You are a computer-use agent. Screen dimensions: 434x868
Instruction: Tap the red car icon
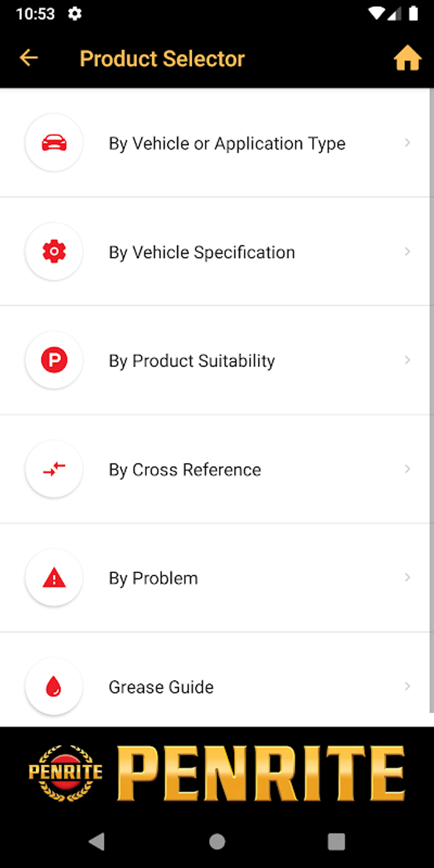(54, 143)
